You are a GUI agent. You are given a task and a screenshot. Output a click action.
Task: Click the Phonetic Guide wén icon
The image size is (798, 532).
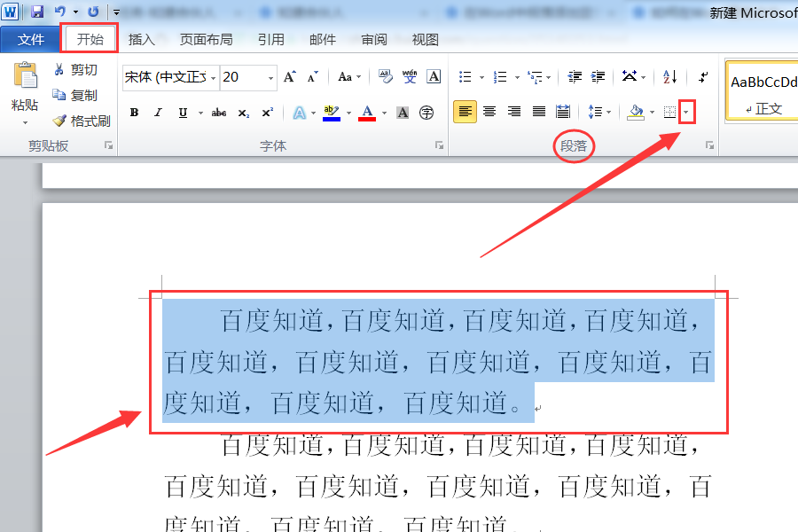click(x=410, y=77)
